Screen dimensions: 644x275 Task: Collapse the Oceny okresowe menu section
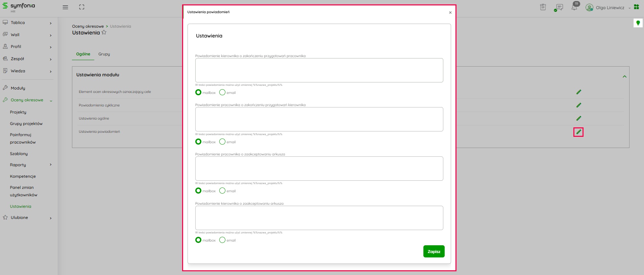(51, 100)
